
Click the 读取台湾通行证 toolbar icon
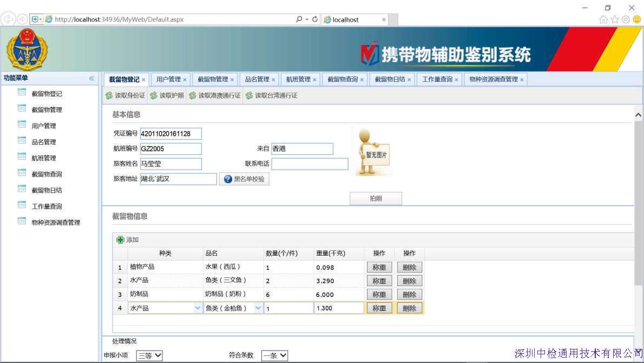click(249, 95)
